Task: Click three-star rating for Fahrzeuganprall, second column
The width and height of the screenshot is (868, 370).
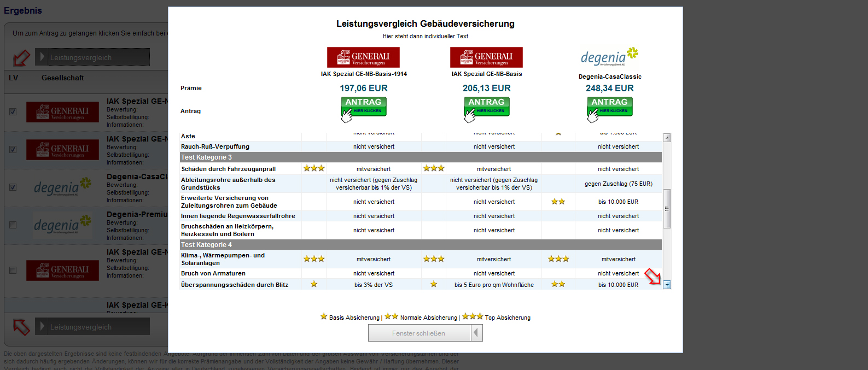Action: [434, 168]
